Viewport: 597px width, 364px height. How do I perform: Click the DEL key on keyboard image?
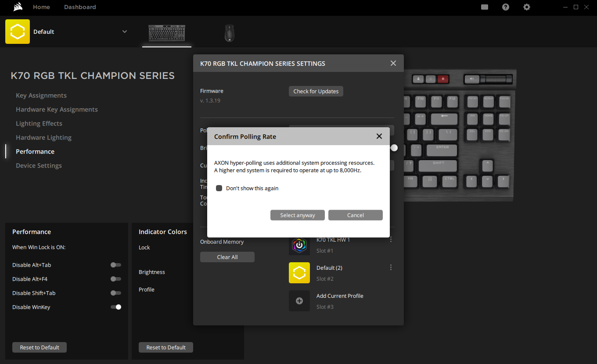point(472,134)
